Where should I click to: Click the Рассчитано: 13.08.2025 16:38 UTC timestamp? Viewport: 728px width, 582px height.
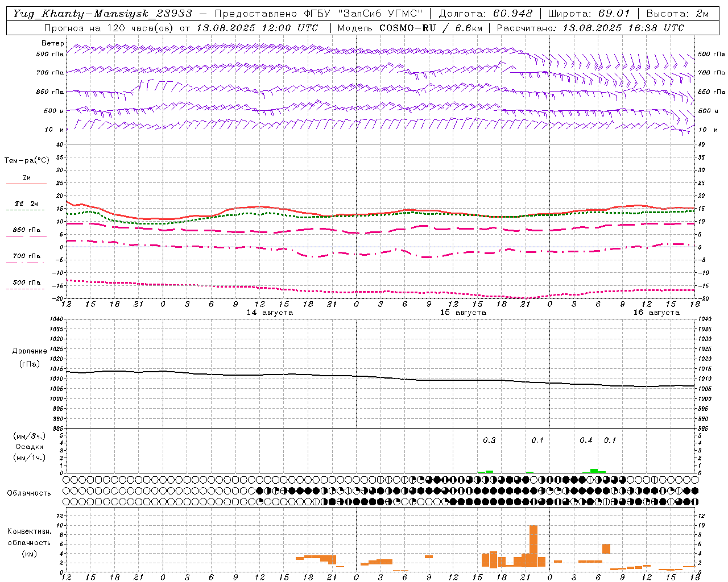coord(590,27)
